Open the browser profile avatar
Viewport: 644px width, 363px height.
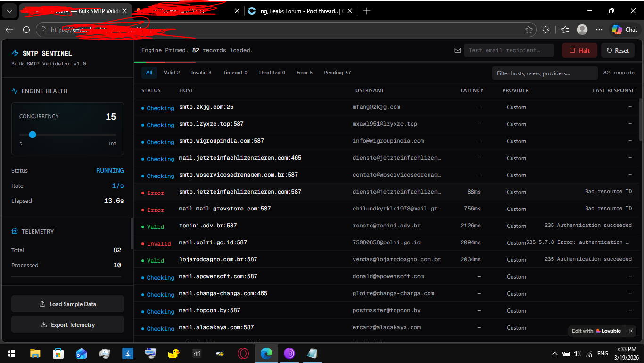582,30
